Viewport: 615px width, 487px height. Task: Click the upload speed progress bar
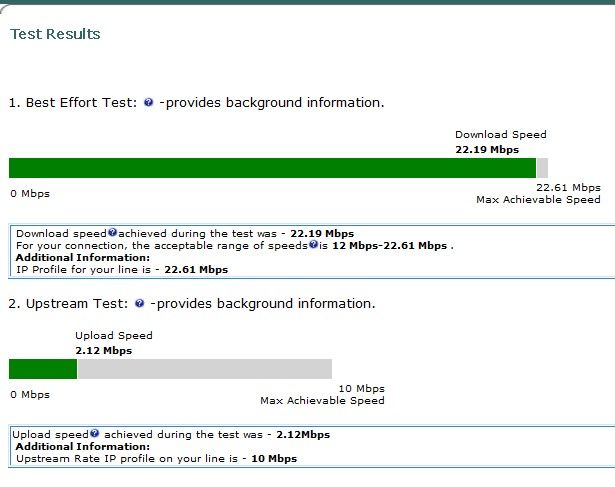point(170,369)
